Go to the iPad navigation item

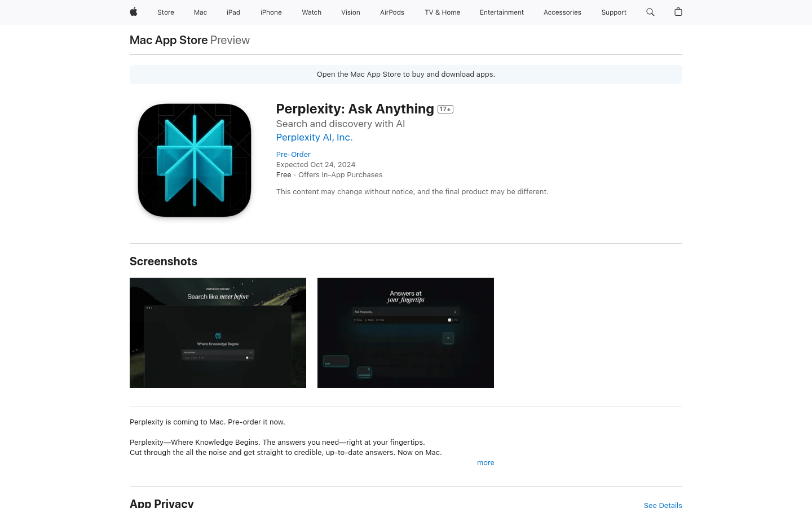(x=233, y=12)
